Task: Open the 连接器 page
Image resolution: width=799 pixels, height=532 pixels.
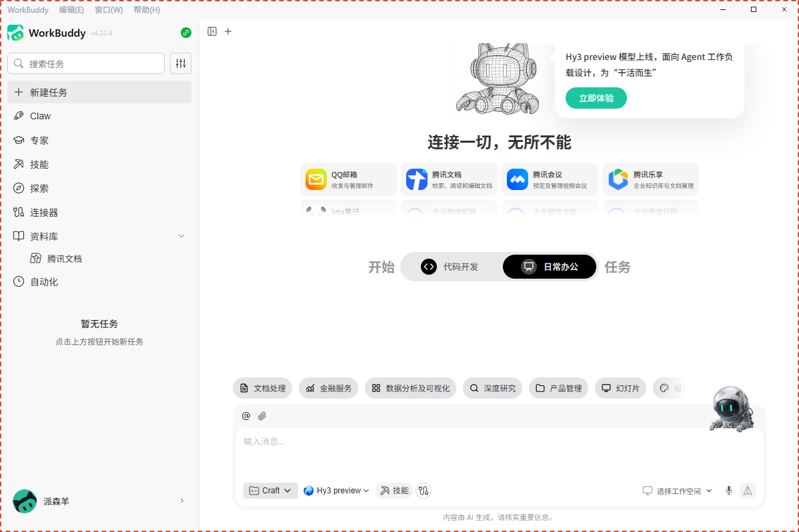Action: tap(99, 212)
